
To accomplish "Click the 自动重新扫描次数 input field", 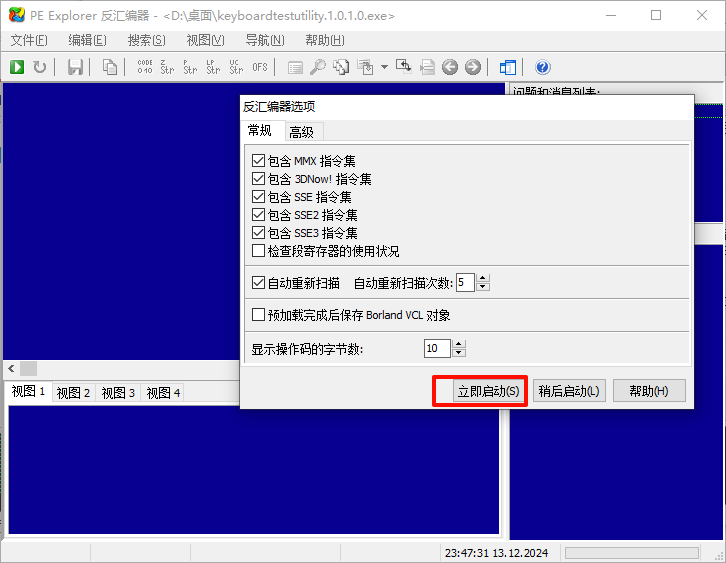I will [x=465, y=282].
